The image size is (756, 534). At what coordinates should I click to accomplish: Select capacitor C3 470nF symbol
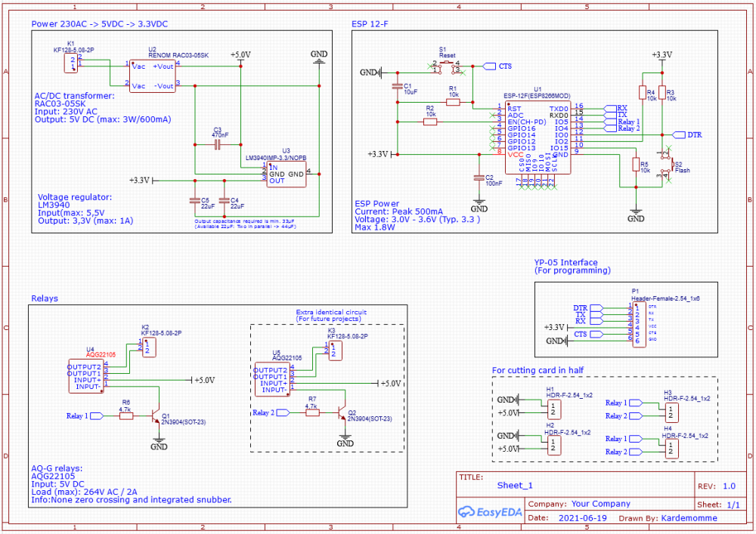(x=217, y=143)
